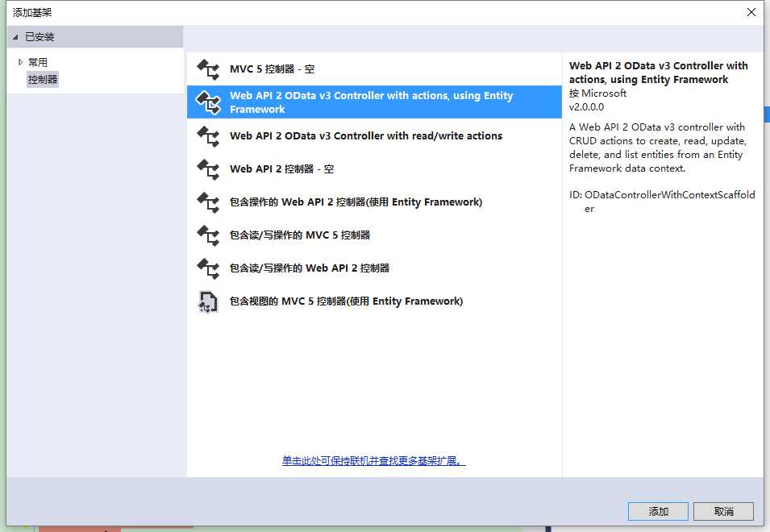Click the ID: ODataControllerWithContextScaffolder text
The width and height of the screenshot is (770, 532).
662,202
